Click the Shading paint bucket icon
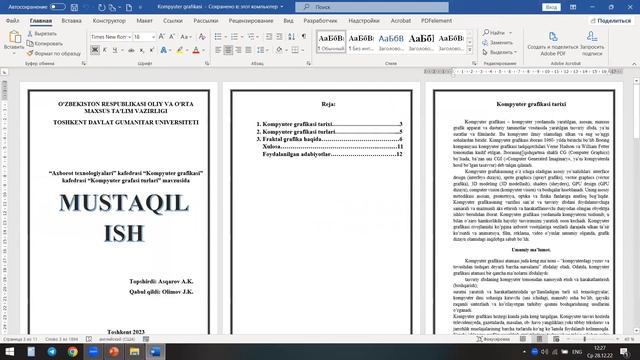Screen dimensions: 640x360 point(279,50)
